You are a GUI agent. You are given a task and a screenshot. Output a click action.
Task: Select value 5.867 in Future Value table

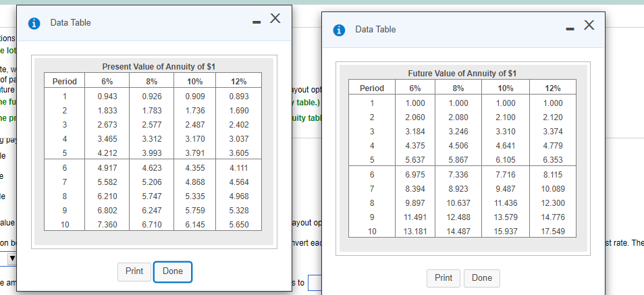(x=458, y=160)
